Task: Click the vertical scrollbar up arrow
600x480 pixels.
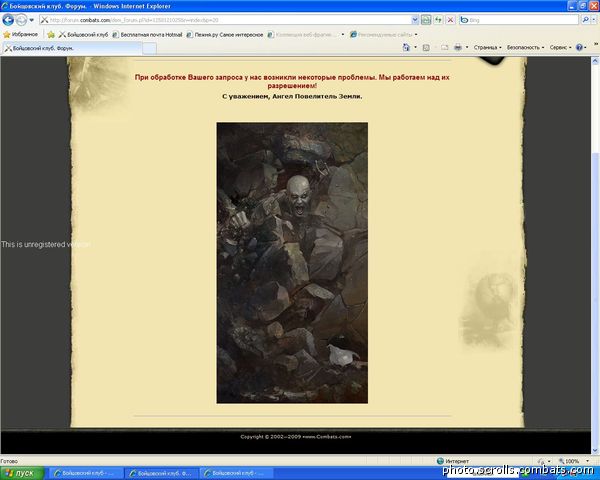Action: [x=595, y=61]
